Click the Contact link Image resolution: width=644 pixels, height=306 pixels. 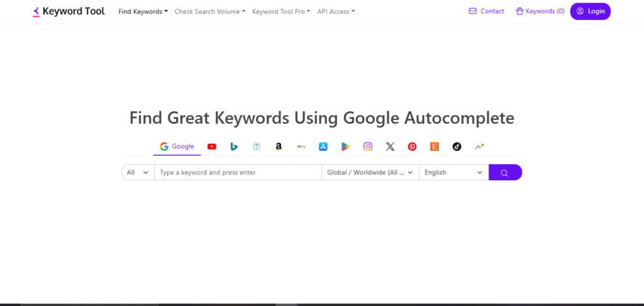click(486, 11)
